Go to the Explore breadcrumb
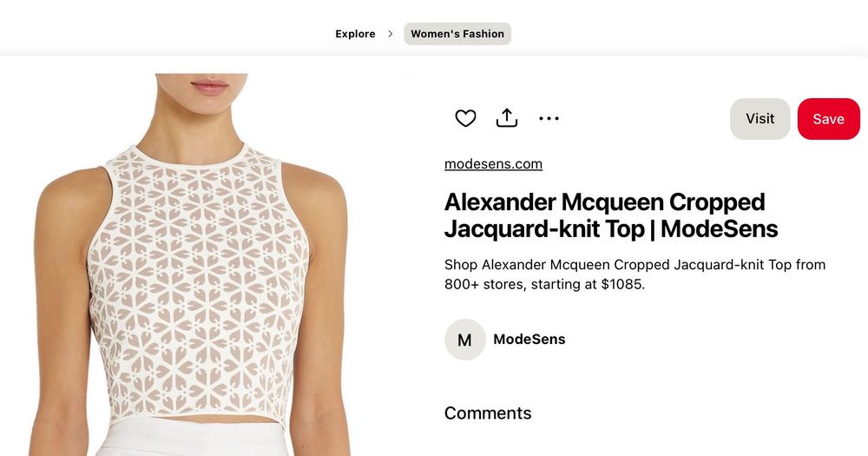The image size is (868, 456). click(355, 34)
